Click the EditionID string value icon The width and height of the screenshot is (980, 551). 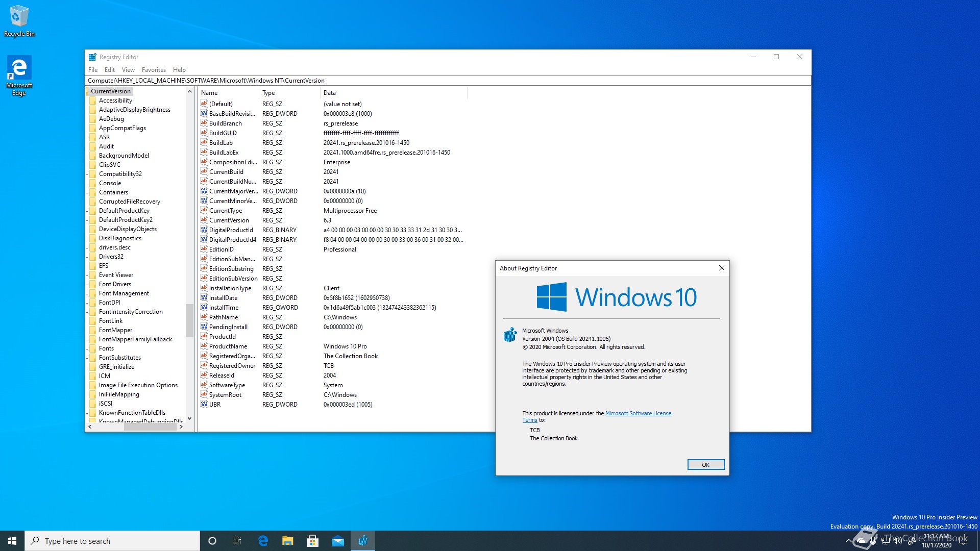(x=204, y=249)
